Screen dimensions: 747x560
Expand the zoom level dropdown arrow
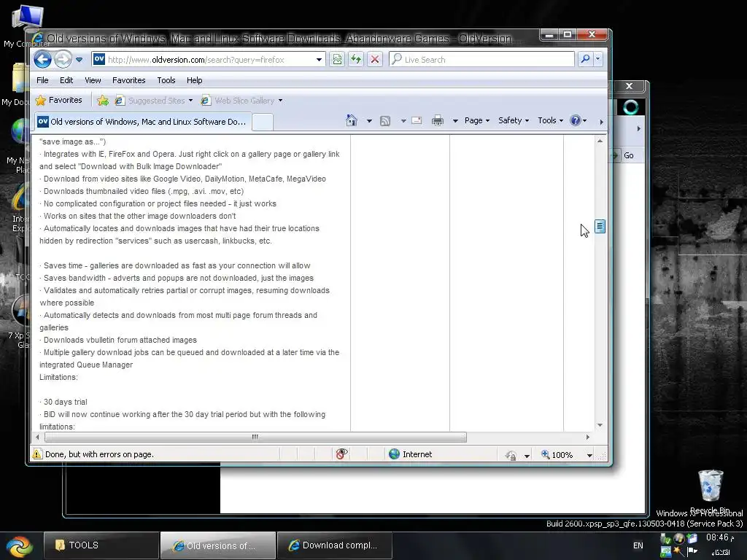click(589, 456)
